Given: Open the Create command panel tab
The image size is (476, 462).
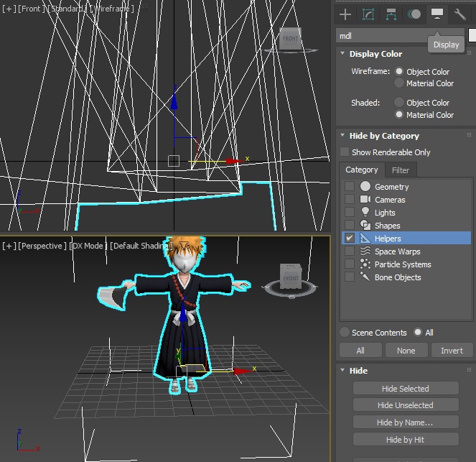Looking at the screenshot, I should pos(345,14).
